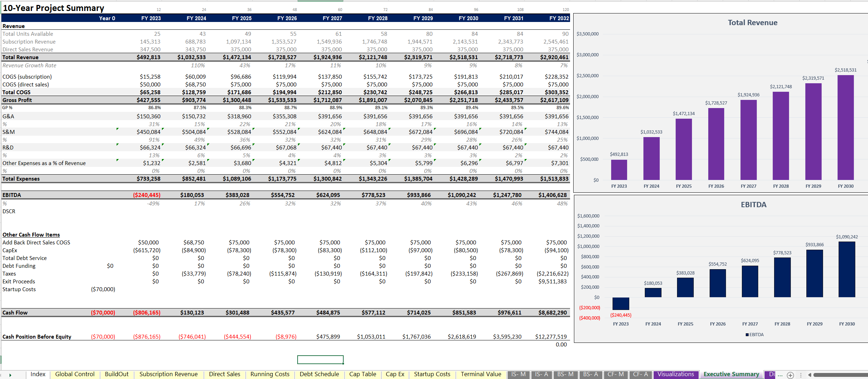Click the FY 2030 Total Revenue bar
The width and height of the screenshot is (868, 379).
[x=845, y=128]
